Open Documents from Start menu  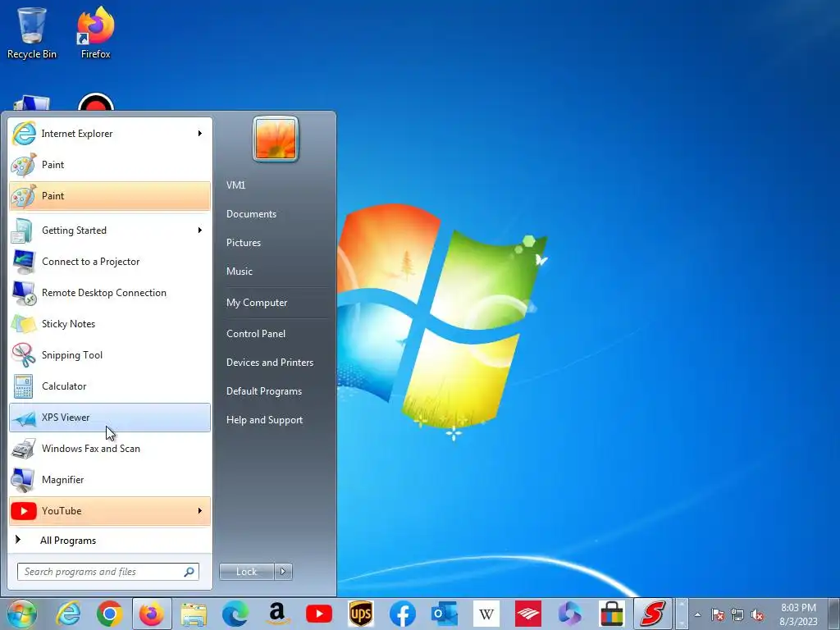251,214
